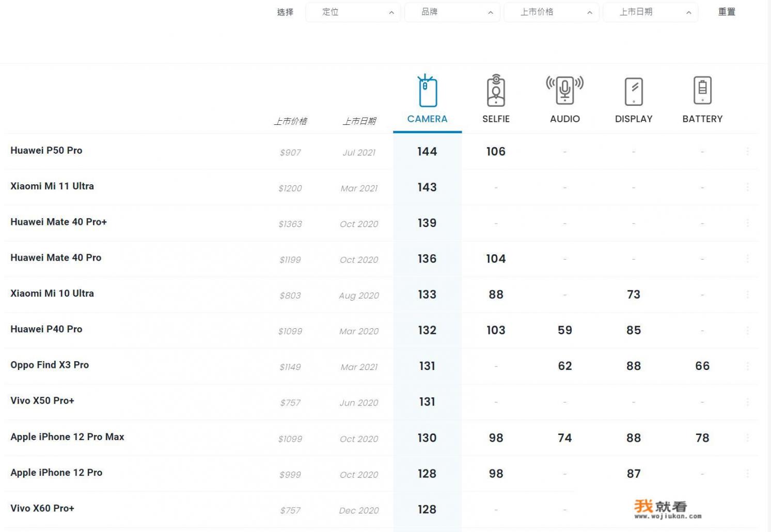Click audio score 74 for iPhone 12 Pro Max

565,438
